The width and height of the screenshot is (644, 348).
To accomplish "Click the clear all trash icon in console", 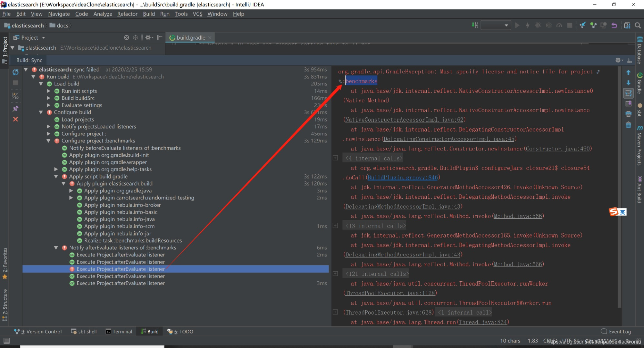I will click(x=628, y=125).
